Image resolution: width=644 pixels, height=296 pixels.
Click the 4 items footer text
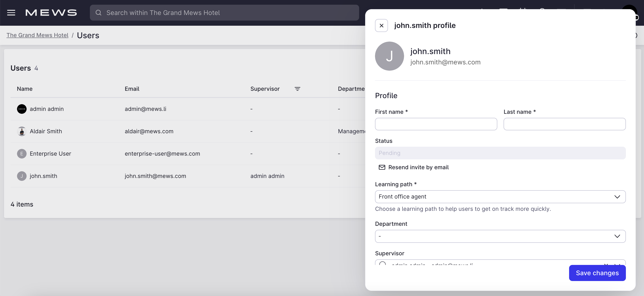pyautogui.click(x=22, y=204)
